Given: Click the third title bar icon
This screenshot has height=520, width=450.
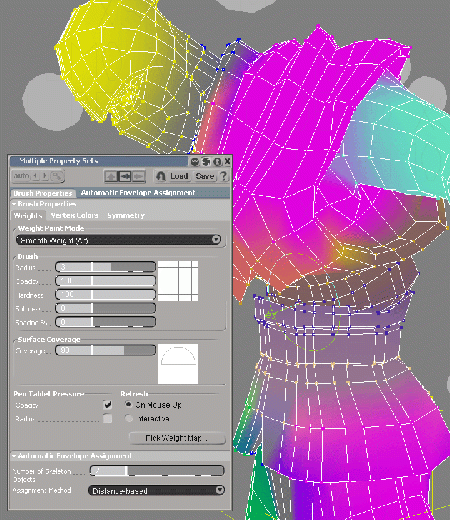Looking at the screenshot, I should (x=217, y=162).
